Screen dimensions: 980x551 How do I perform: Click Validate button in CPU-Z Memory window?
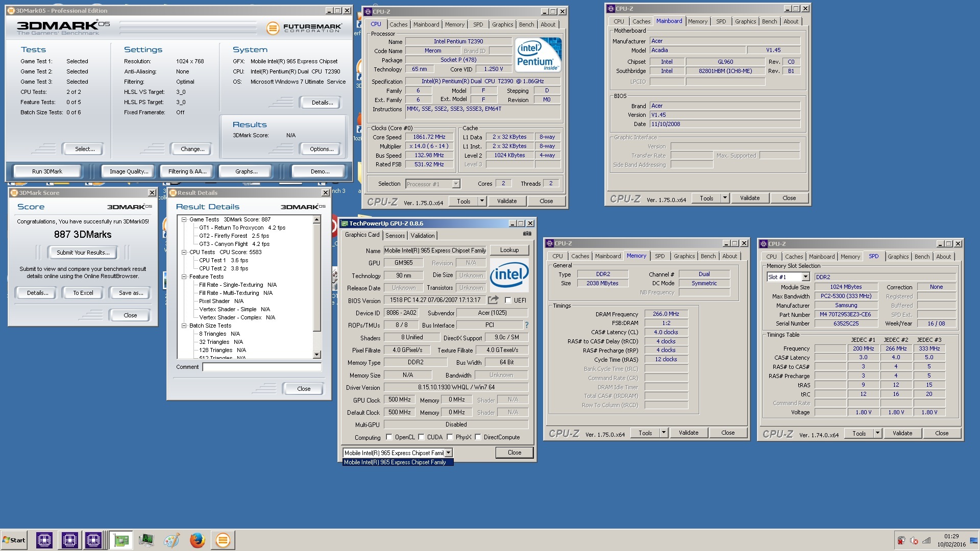coord(689,433)
